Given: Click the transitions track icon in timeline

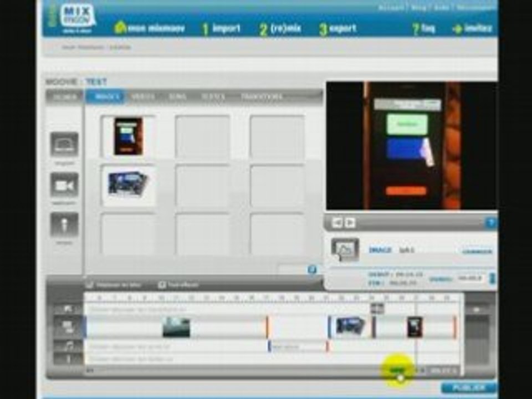Looking at the screenshot, I should pos(68,309).
